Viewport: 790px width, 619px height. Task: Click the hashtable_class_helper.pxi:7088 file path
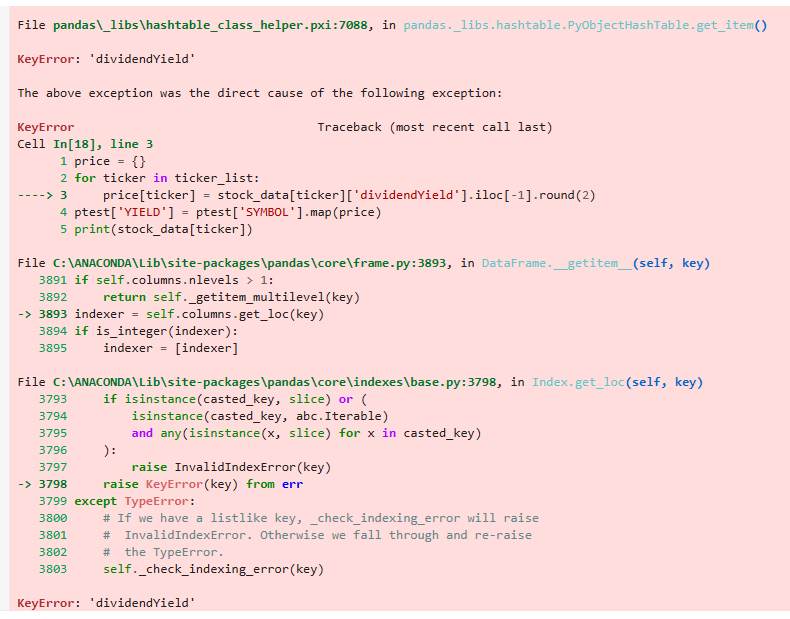pyautogui.click(x=210, y=25)
